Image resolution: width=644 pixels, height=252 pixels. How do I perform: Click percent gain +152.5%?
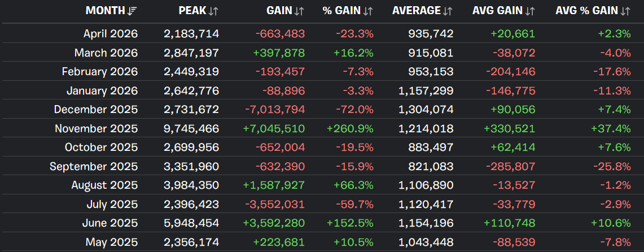pos(351,223)
